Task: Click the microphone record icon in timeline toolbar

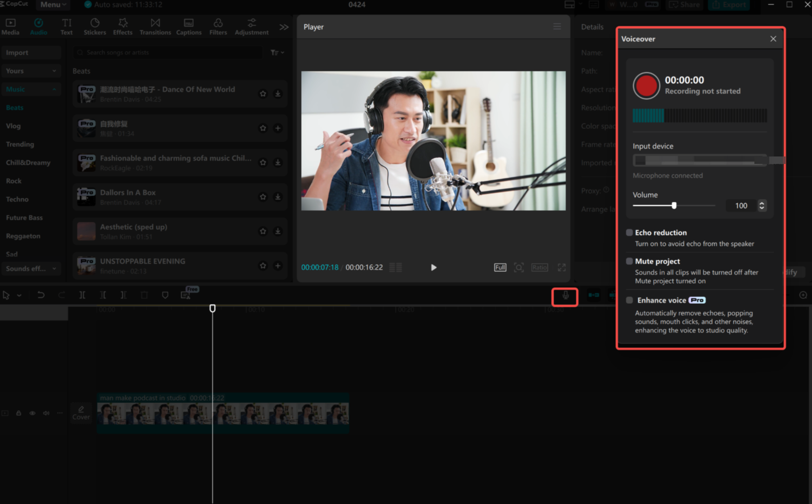Action: point(565,296)
